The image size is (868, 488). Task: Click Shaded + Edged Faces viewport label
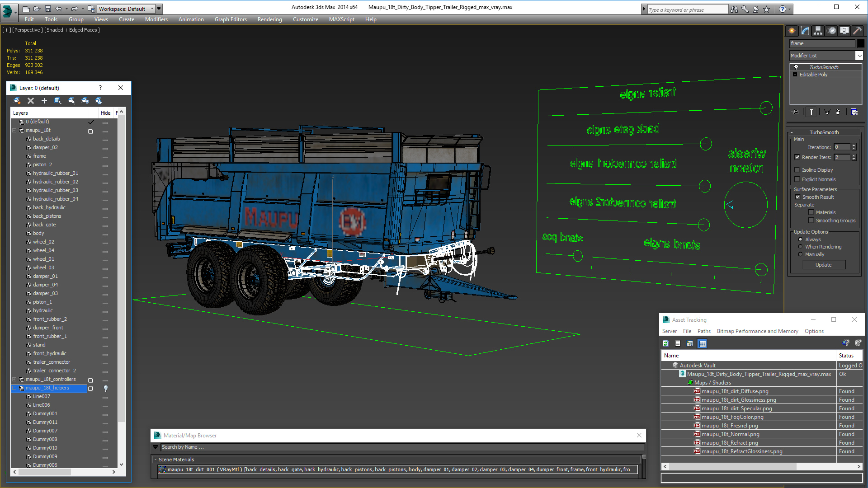72,30
